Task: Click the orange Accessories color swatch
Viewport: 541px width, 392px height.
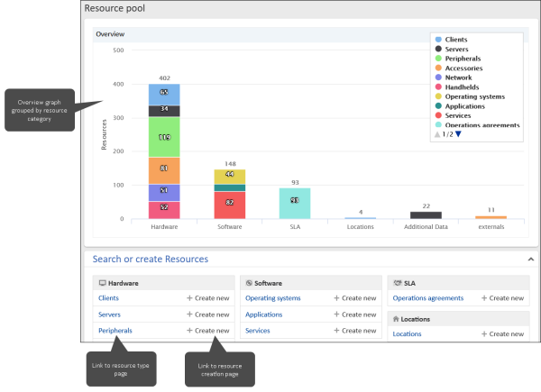Action: click(438, 68)
